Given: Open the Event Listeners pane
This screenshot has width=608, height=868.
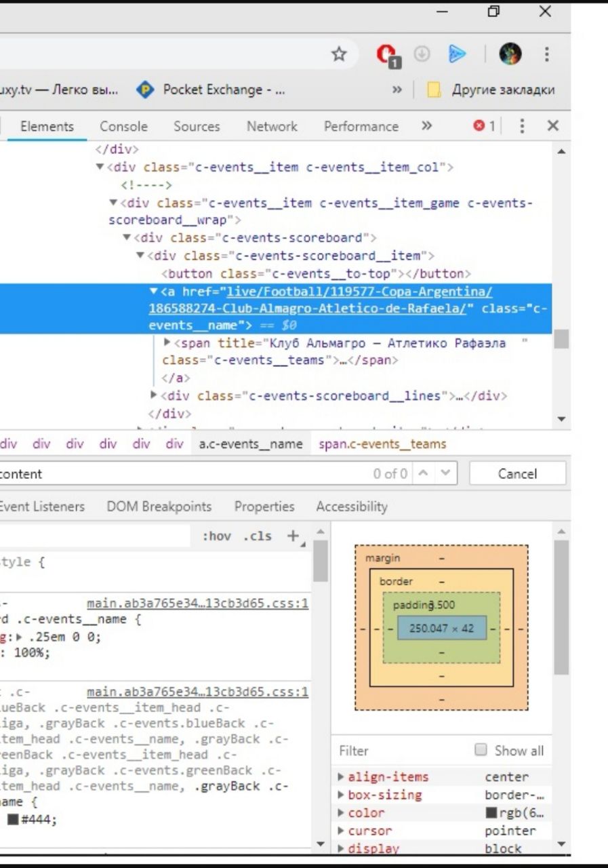Looking at the screenshot, I should (42, 507).
